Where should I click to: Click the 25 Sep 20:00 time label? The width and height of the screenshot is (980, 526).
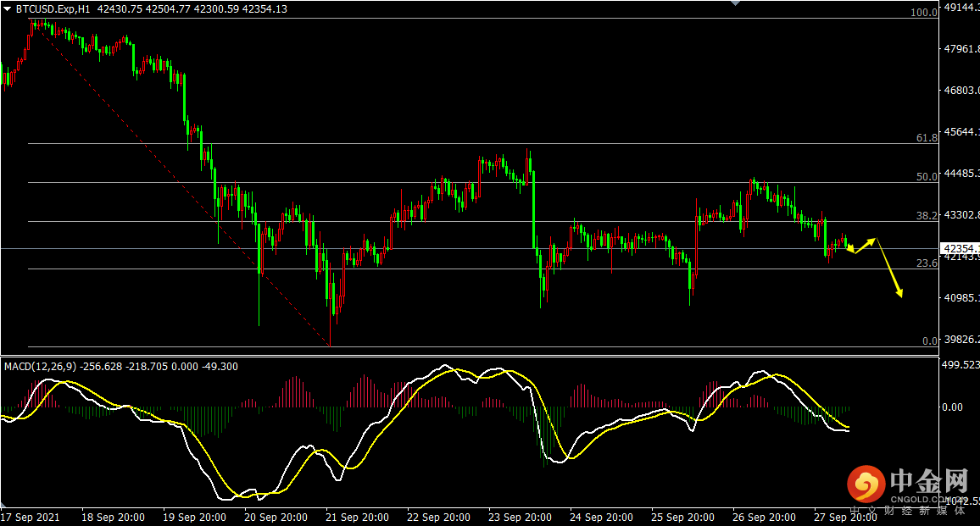coord(682,518)
